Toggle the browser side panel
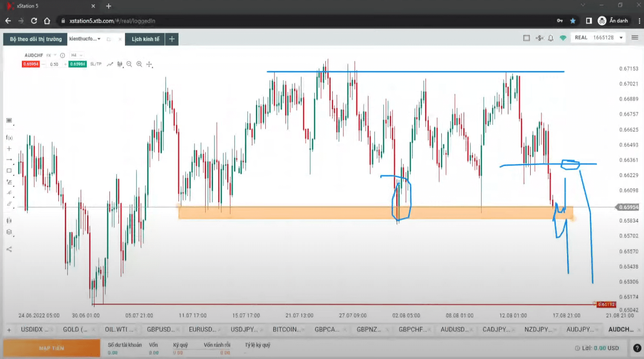Screen dimensions: 644x359 [589, 21]
